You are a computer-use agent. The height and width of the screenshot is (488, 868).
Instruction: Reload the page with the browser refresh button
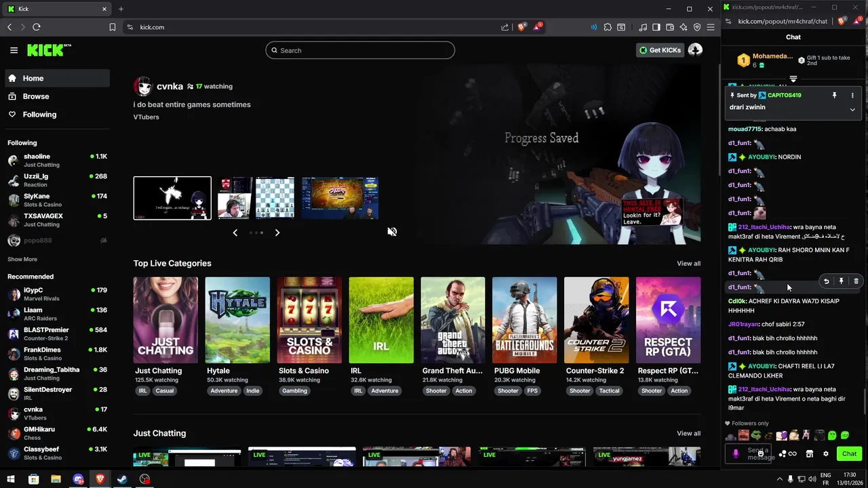pyautogui.click(x=37, y=27)
